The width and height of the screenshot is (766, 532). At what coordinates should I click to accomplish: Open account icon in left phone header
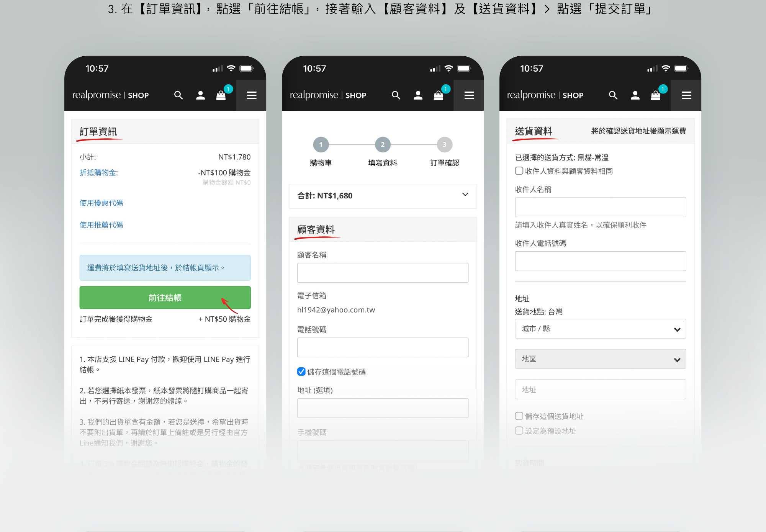point(200,95)
